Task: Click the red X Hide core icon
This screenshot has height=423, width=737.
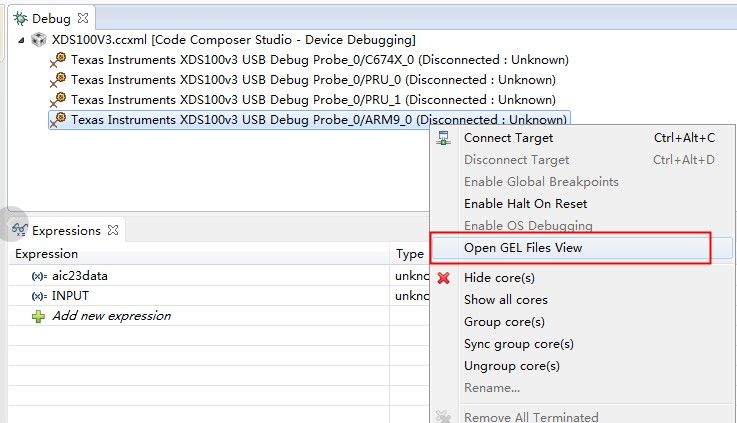Action: click(x=443, y=278)
